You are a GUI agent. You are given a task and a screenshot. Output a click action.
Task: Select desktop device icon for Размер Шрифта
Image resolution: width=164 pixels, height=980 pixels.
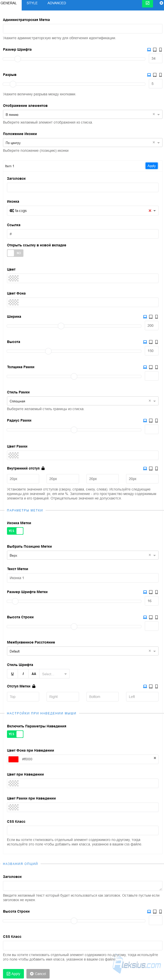pos(149,49)
